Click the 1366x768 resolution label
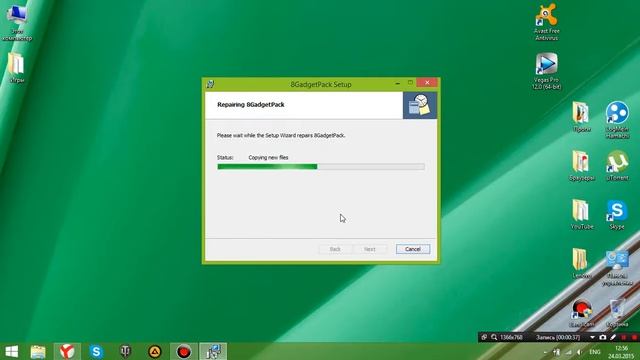 (x=511, y=338)
